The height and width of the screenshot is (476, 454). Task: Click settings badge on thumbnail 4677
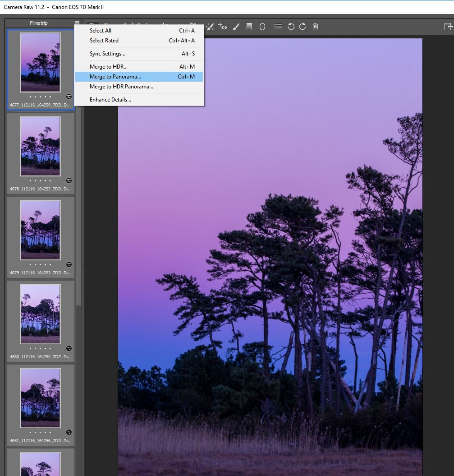pos(69,97)
